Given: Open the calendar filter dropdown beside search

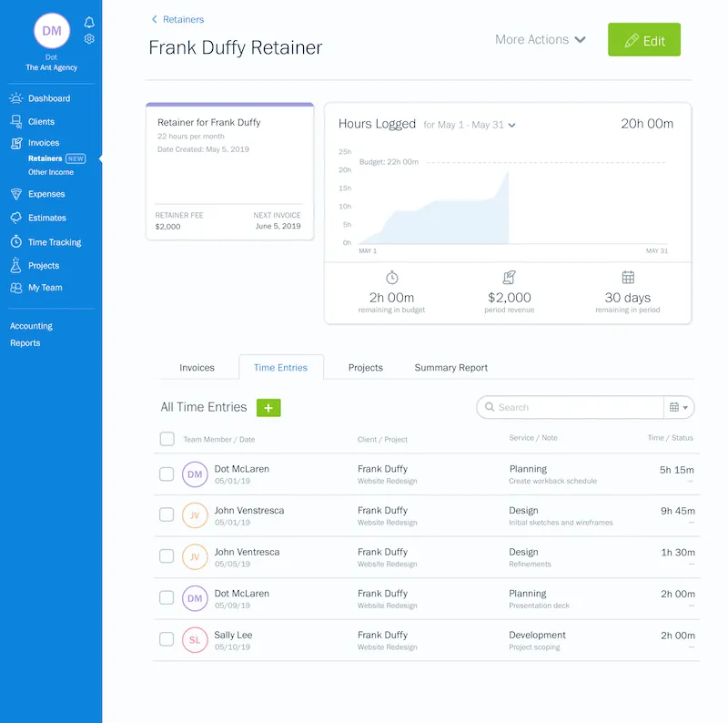Looking at the screenshot, I should pos(679,408).
